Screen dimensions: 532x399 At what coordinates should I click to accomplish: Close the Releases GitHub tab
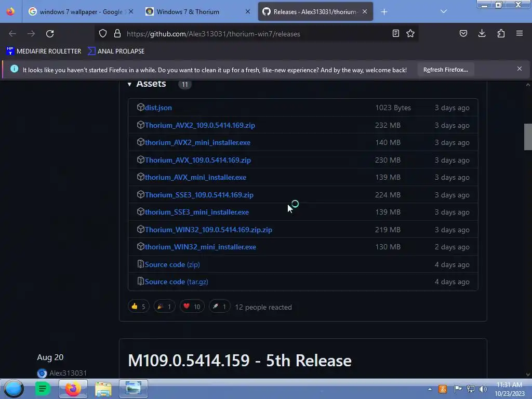click(365, 12)
